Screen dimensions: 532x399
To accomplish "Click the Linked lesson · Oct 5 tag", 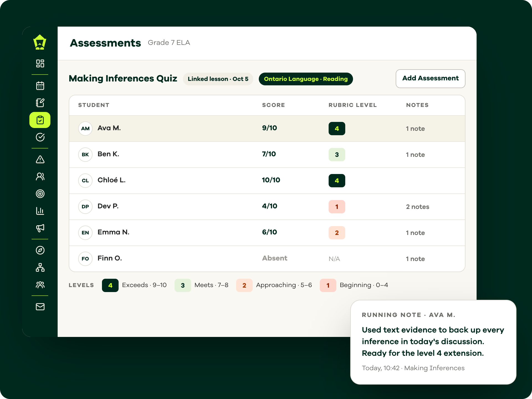I will (218, 79).
